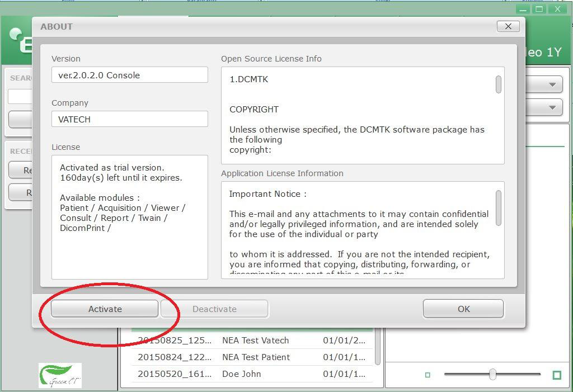Open the lower dropdown in the main window
Viewport: 573px width, 392px height.
[x=544, y=107]
